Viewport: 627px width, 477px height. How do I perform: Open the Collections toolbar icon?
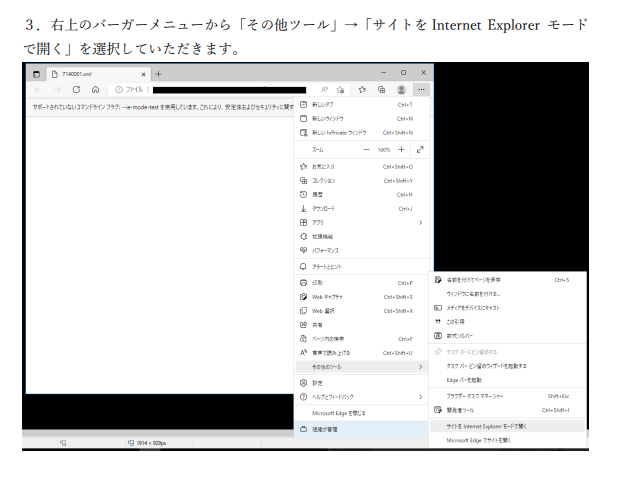(381, 89)
